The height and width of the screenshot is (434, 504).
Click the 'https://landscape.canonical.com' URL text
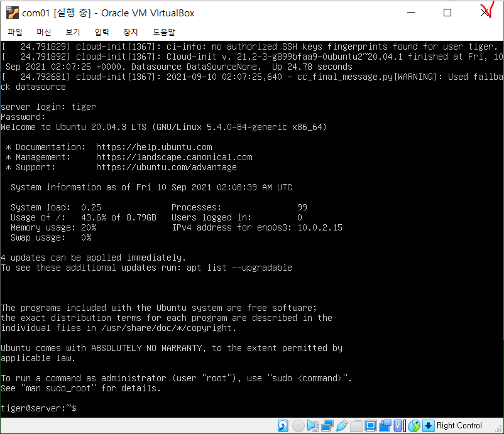tap(174, 157)
